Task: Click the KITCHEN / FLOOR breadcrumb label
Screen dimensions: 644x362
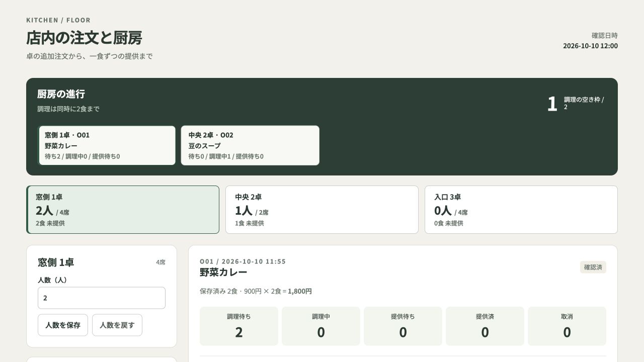Action: tap(58, 20)
